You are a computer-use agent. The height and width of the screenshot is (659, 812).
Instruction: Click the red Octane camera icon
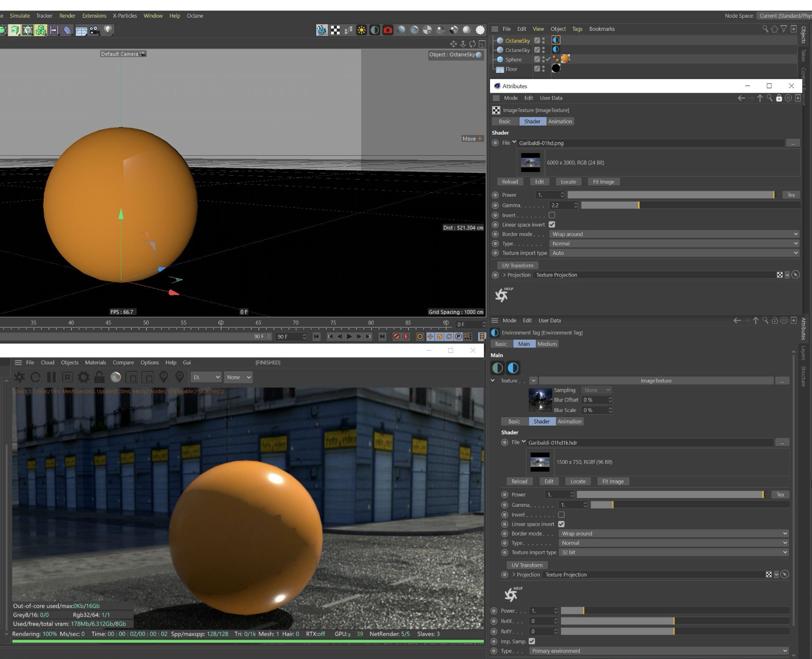(388, 30)
